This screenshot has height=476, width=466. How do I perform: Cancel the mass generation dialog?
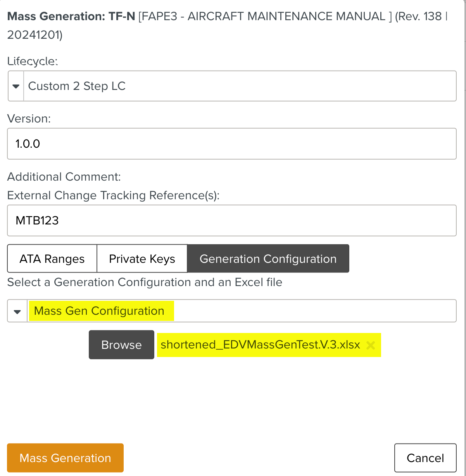425,458
